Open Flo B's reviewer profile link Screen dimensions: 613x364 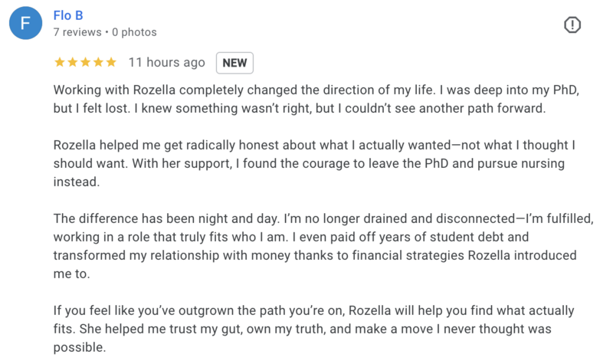(68, 15)
